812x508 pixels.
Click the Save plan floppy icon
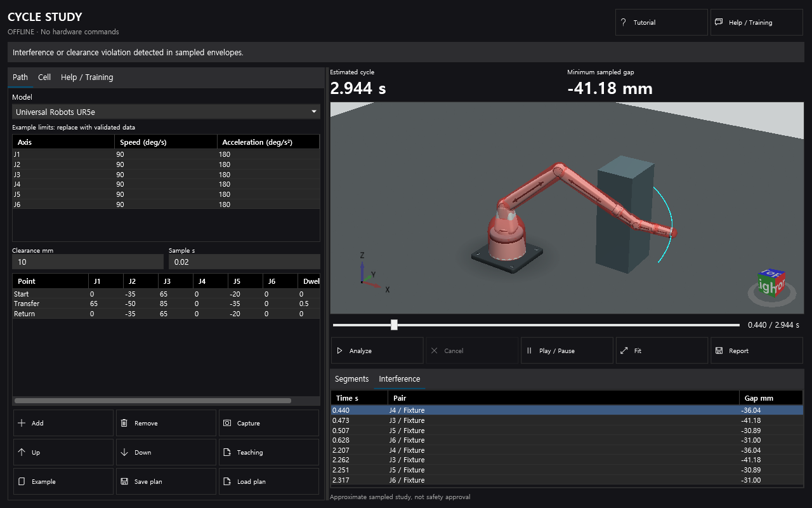pyautogui.click(x=124, y=481)
